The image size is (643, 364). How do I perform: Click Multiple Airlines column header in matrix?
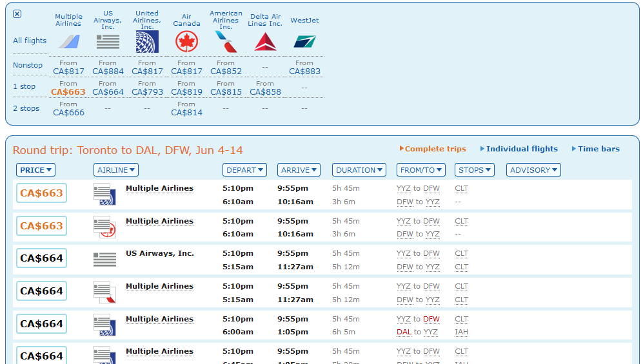[68, 20]
